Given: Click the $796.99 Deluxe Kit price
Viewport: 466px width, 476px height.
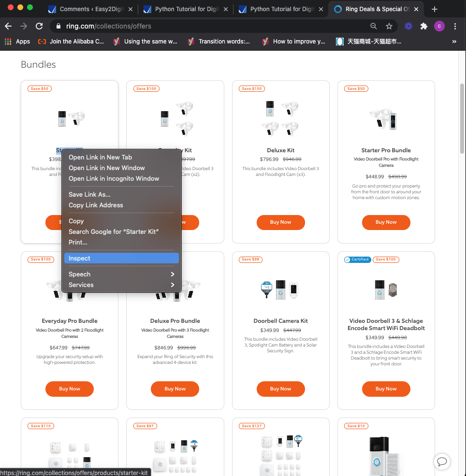Looking at the screenshot, I should tap(269, 159).
